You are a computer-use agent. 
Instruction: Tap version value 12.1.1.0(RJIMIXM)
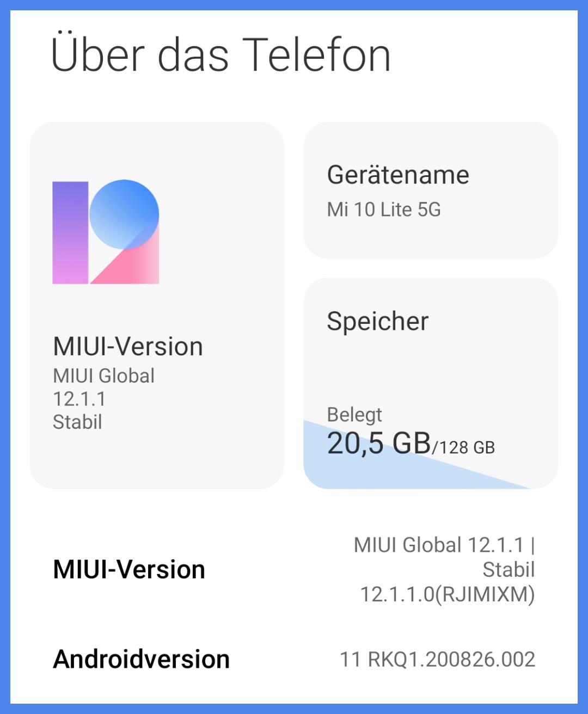(x=448, y=594)
